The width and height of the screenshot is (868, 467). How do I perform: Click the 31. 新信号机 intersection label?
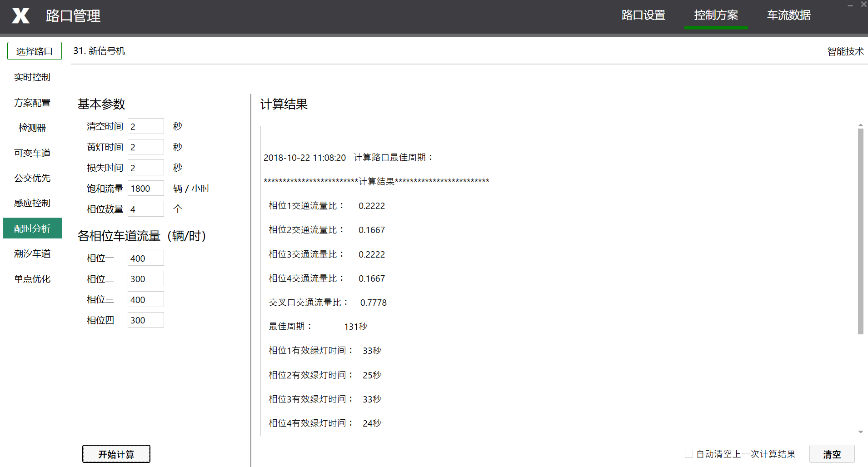pos(99,51)
